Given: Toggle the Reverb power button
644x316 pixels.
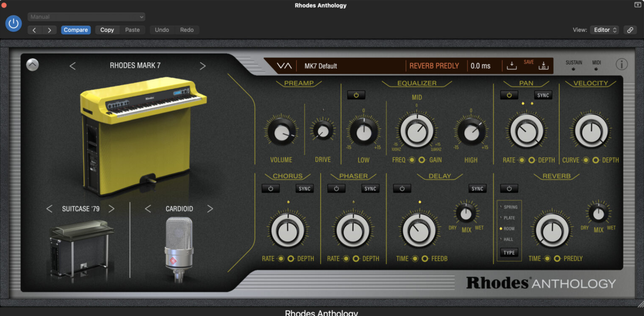Looking at the screenshot, I should (509, 188).
